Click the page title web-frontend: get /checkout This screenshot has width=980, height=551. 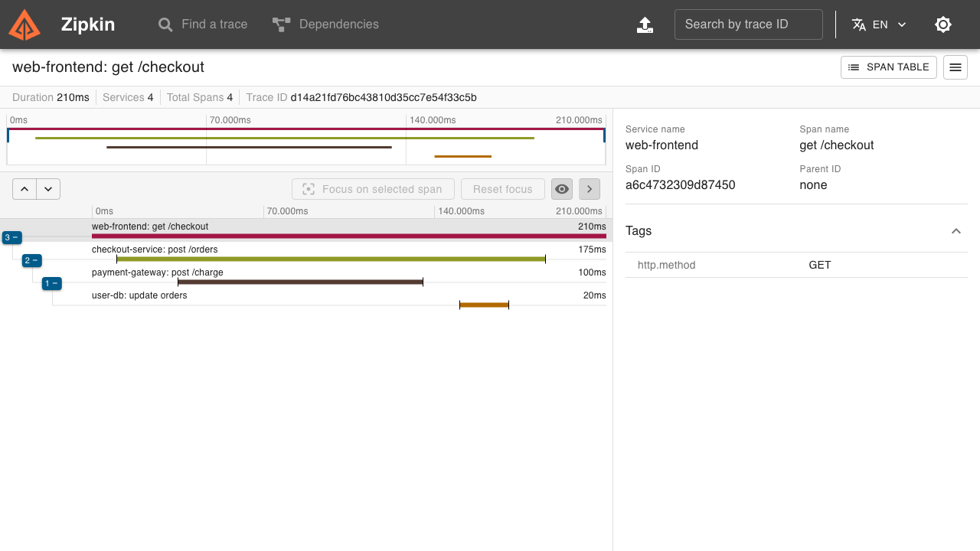click(108, 67)
